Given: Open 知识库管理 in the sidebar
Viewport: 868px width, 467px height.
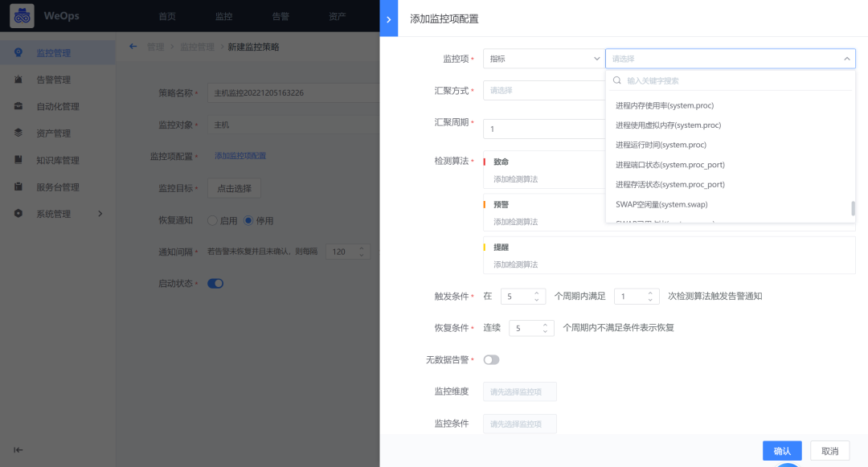Looking at the screenshot, I should point(58,161).
